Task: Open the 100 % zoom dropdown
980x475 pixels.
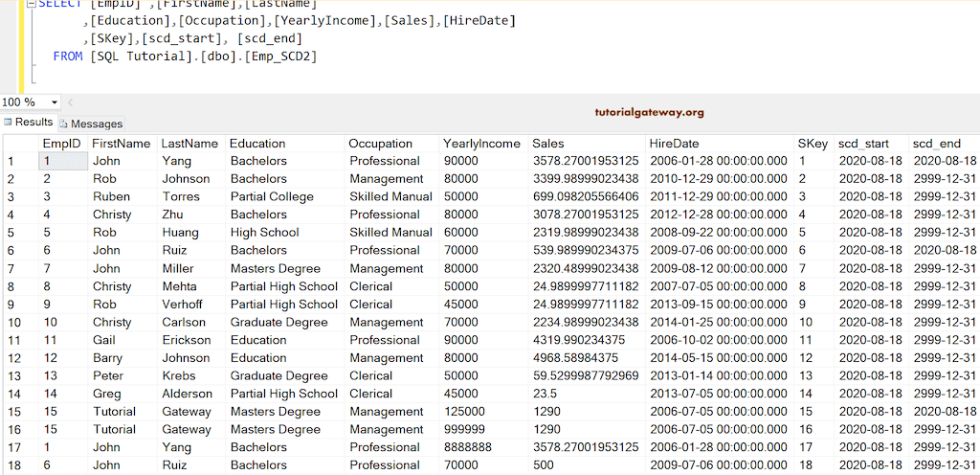Action: [x=54, y=102]
